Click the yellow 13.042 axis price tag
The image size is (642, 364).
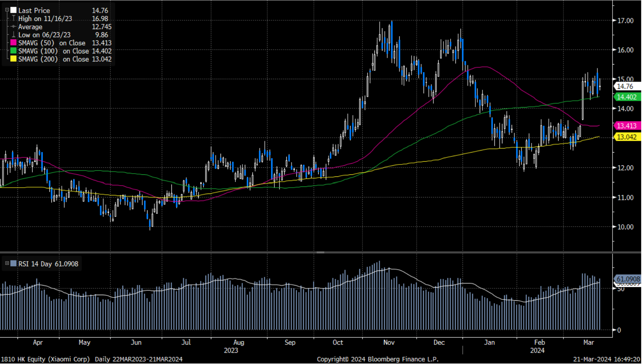(627, 137)
